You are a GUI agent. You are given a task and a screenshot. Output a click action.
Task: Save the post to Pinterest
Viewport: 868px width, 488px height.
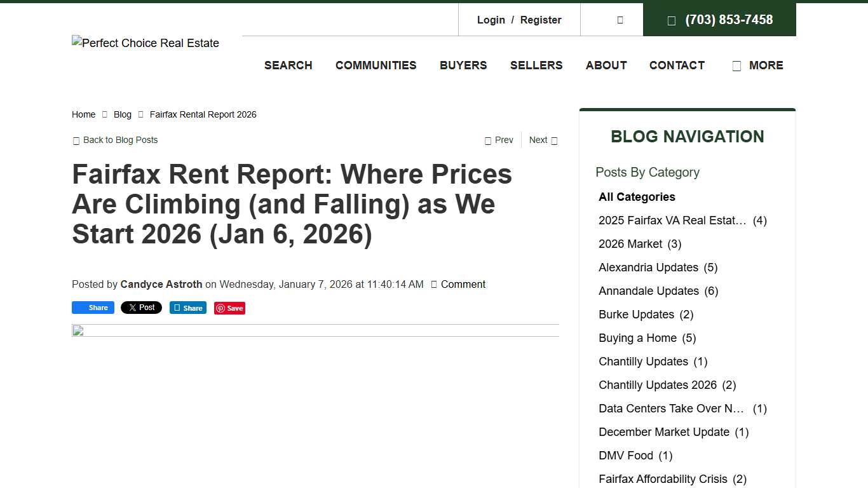point(229,308)
